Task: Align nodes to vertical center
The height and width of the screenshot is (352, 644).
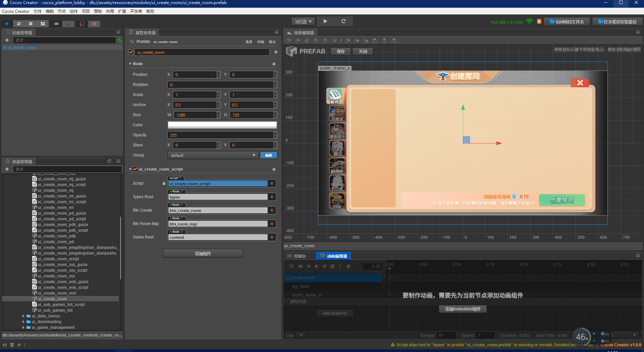Action: (x=298, y=40)
